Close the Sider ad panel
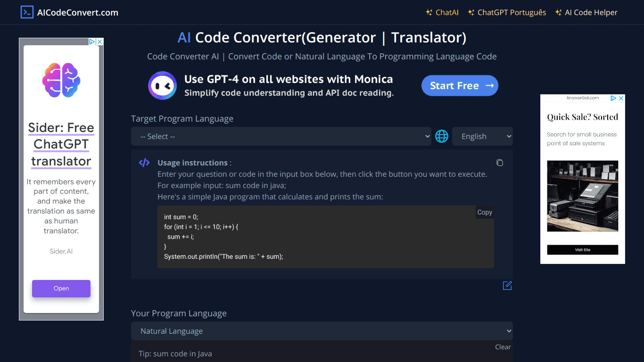 click(x=99, y=41)
